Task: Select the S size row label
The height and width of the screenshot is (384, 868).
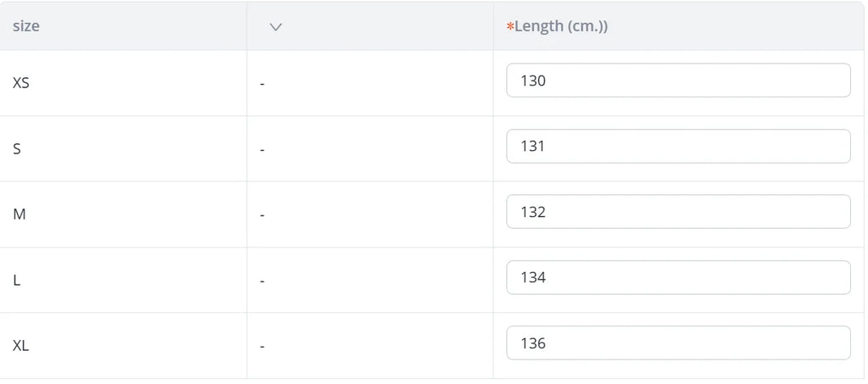Action: click(x=17, y=149)
